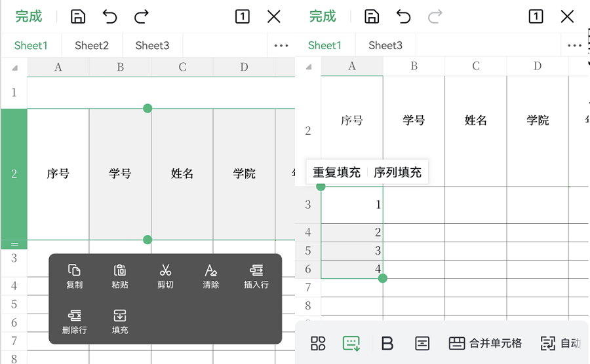Click 学院 cell in left window
The width and height of the screenshot is (590, 364).
point(245,174)
